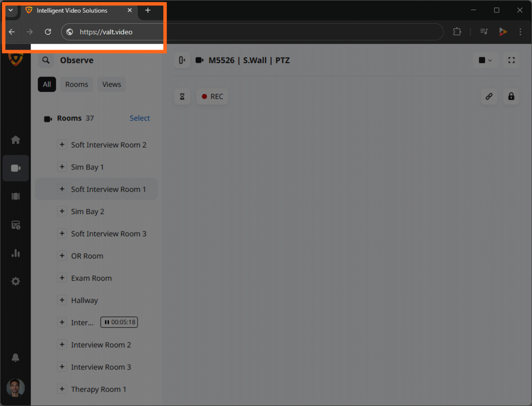Click the copy link chain icon
Viewport: 532px width, 406px height.
coord(489,97)
